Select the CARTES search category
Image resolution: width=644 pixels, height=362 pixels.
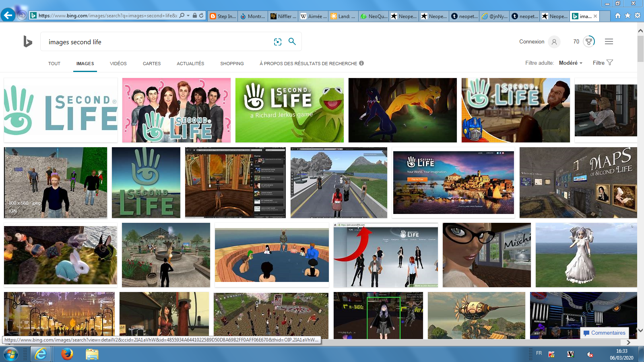152,64
